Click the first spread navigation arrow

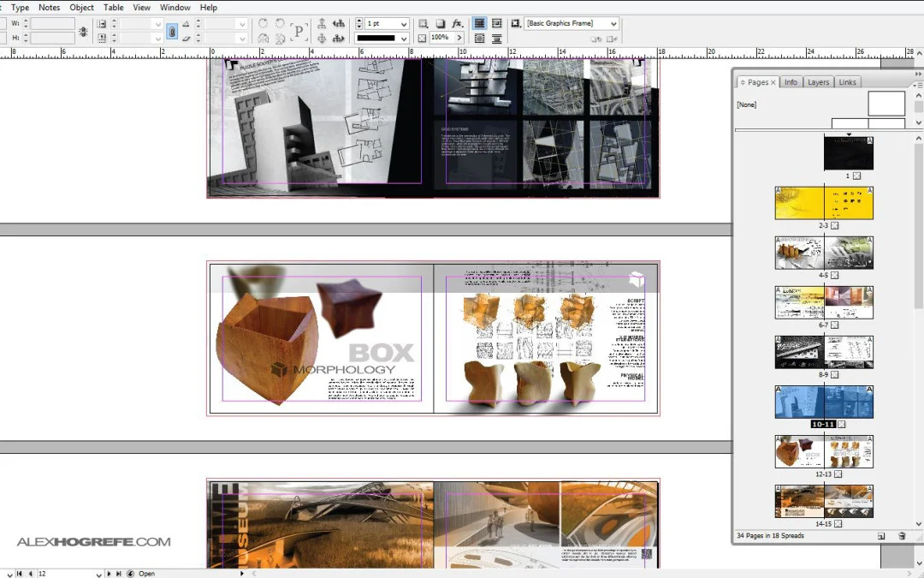(20, 573)
